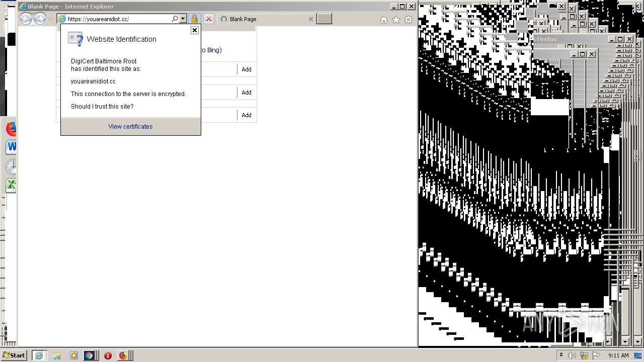
Task: Open Windows Explorer folder from taskbar
Action: [x=57, y=355]
